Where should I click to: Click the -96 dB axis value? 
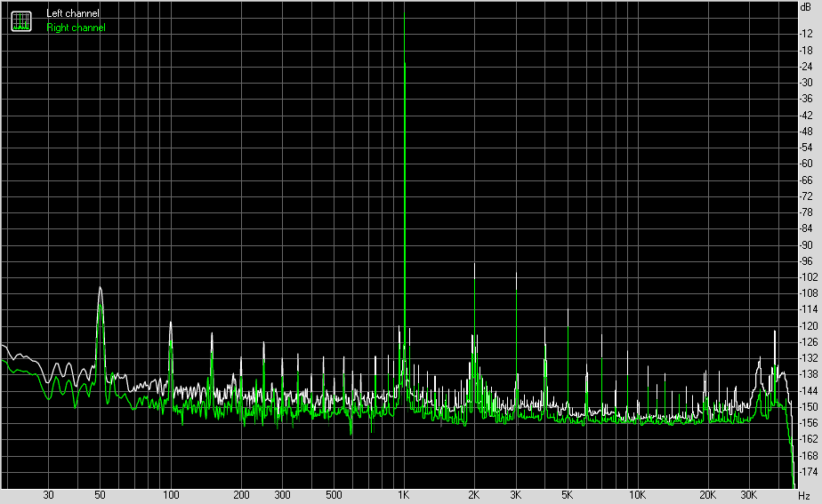pyautogui.click(x=806, y=261)
